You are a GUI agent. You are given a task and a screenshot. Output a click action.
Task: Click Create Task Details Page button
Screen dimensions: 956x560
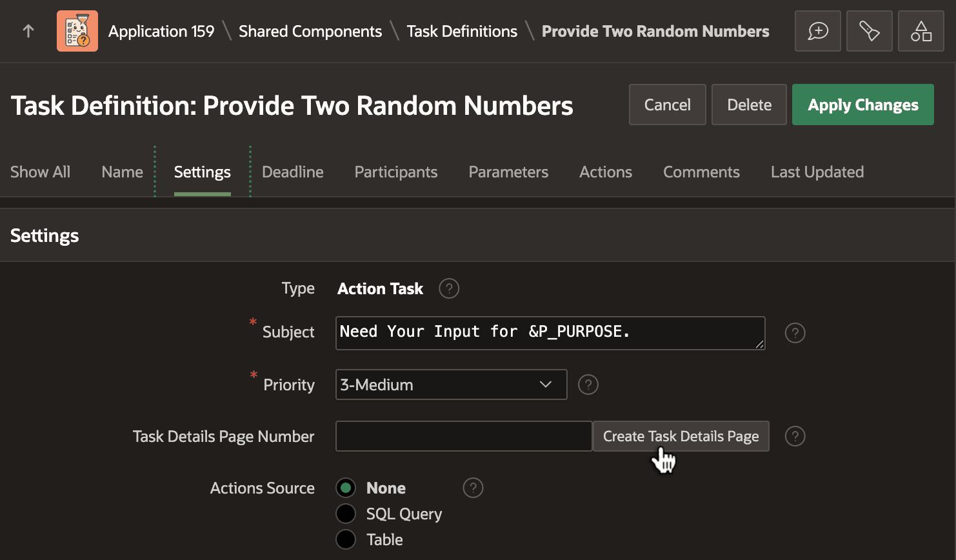coord(681,436)
